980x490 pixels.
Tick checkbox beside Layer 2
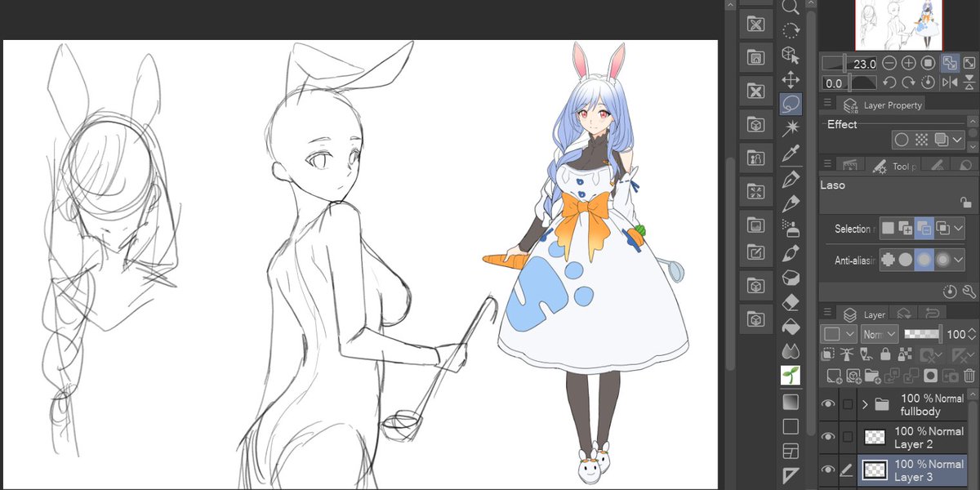(848, 437)
